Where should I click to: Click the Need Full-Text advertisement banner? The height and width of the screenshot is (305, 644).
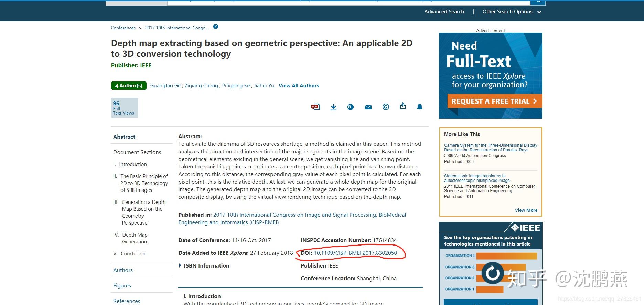pos(491,76)
